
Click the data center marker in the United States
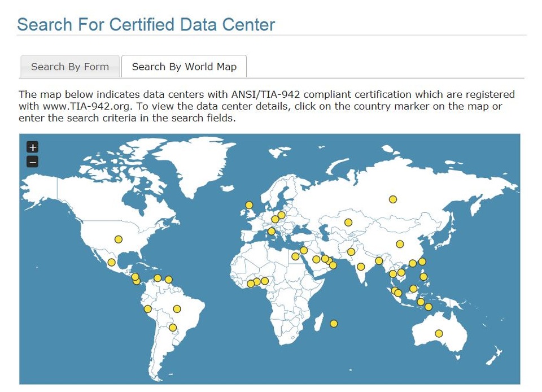(119, 239)
